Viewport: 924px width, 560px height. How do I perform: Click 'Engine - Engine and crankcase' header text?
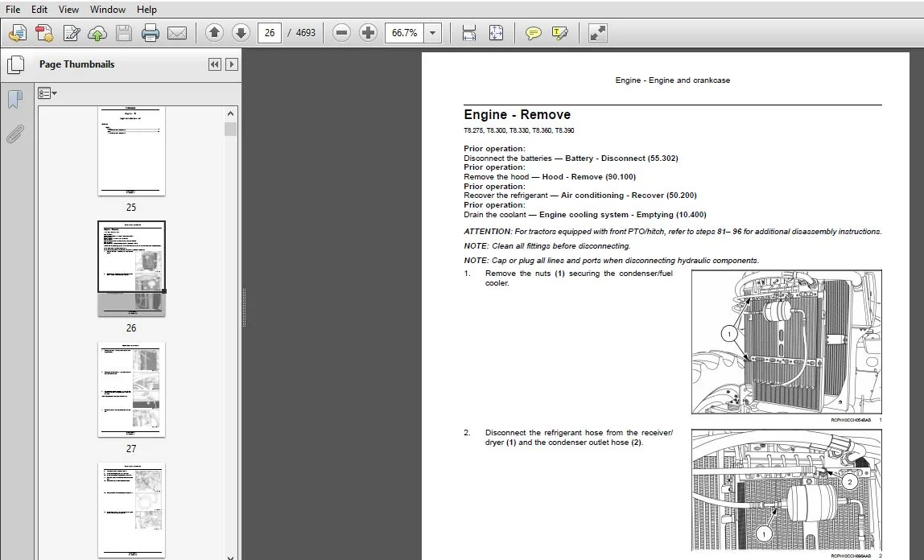[672, 80]
